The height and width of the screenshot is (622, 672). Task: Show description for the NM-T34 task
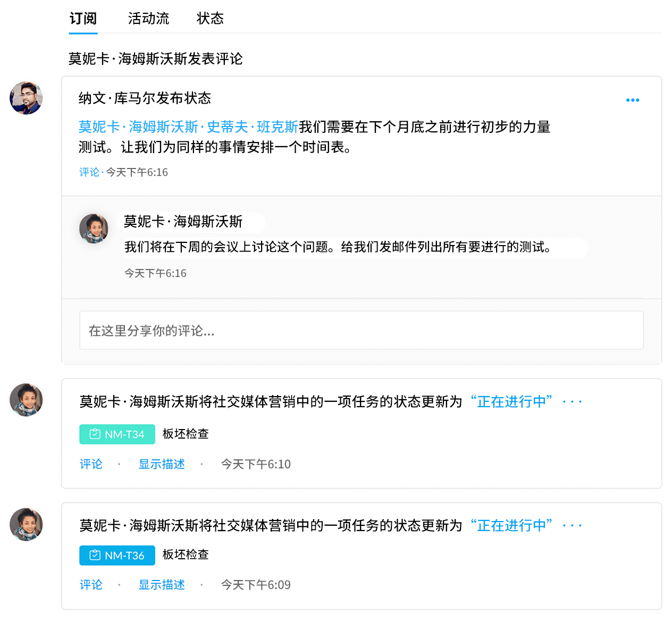(x=162, y=464)
